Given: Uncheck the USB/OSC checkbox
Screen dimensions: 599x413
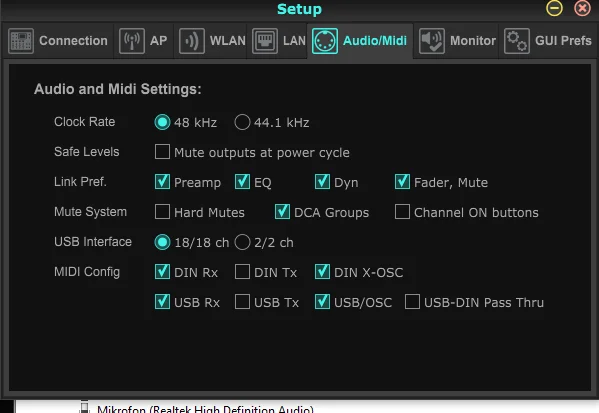Looking at the screenshot, I should (322, 302).
